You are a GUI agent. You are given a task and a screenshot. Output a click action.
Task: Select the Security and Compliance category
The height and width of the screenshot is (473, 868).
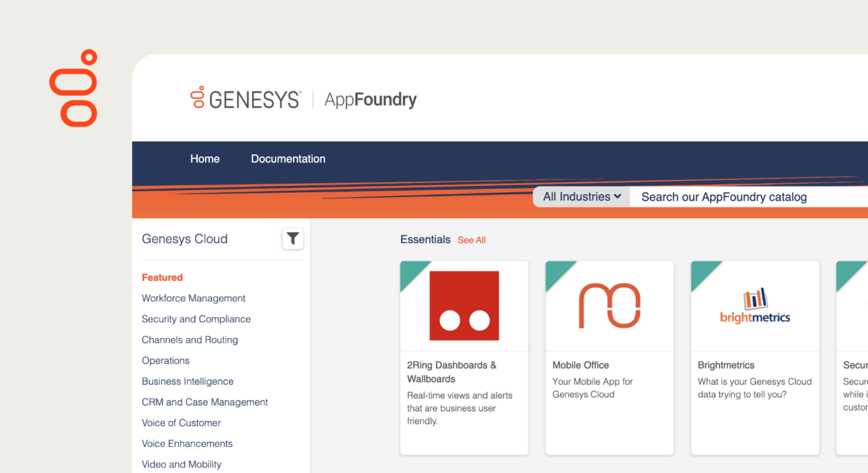coord(196,319)
